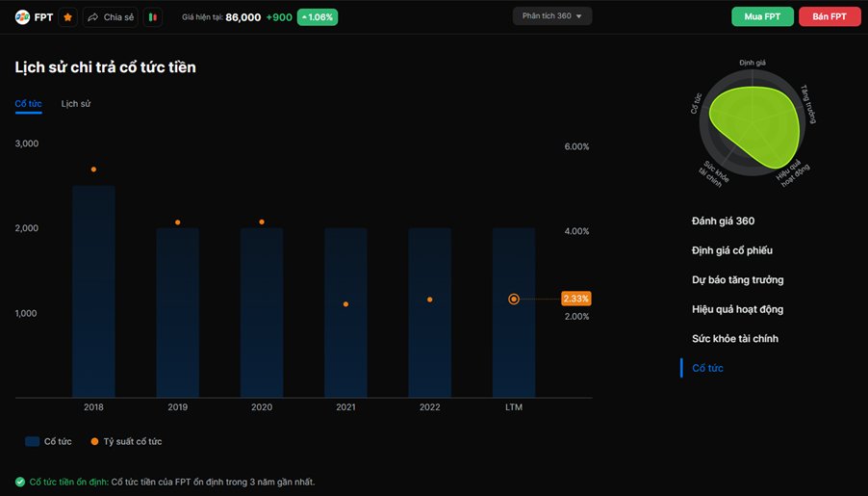Select Cổ tức in side navigation
Image resolution: width=868 pixels, height=496 pixels.
707,368
